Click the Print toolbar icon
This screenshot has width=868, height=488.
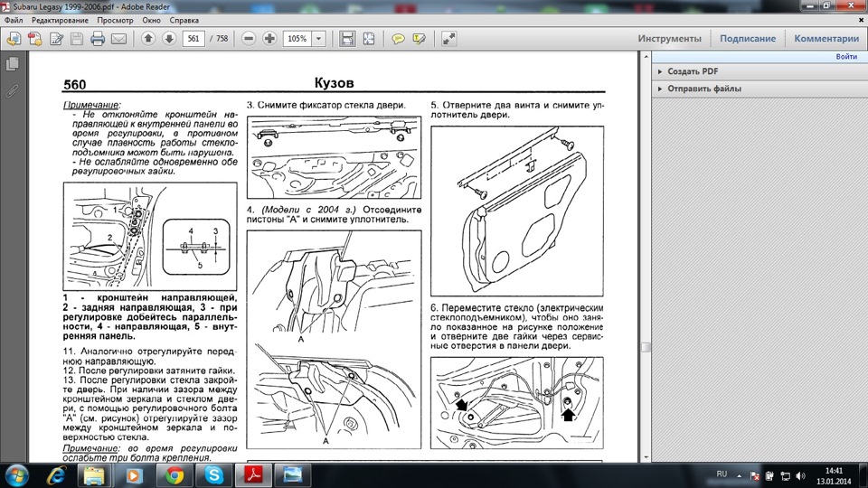click(x=98, y=39)
